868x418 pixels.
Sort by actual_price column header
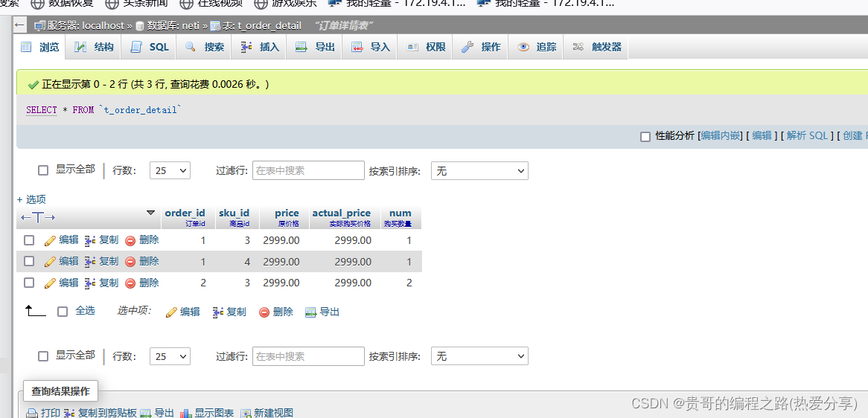click(x=342, y=213)
